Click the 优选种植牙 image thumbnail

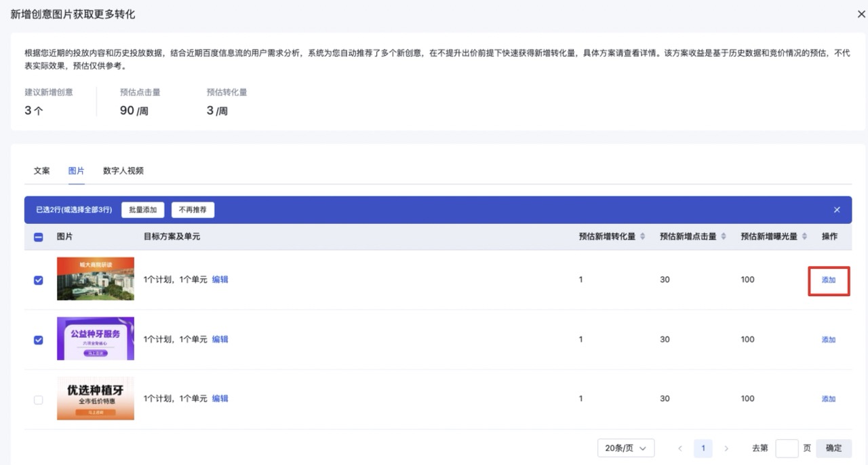(96, 398)
